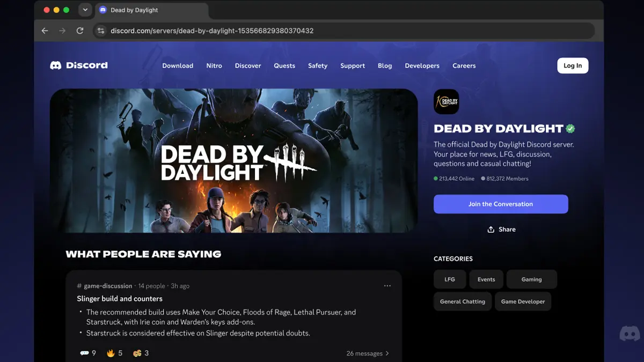Click the Share upload icon
The width and height of the screenshot is (644, 362).
491,230
